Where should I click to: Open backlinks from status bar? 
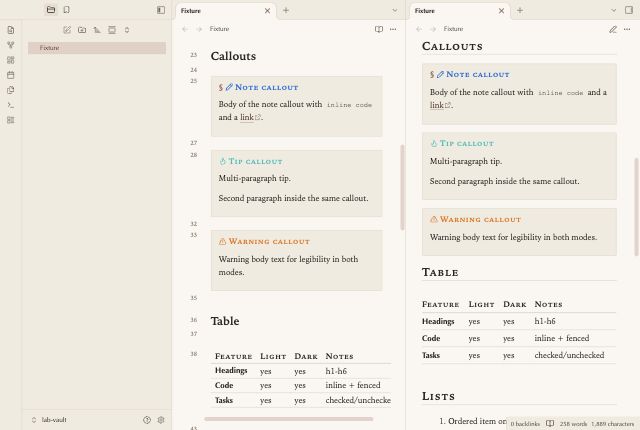tap(525, 424)
